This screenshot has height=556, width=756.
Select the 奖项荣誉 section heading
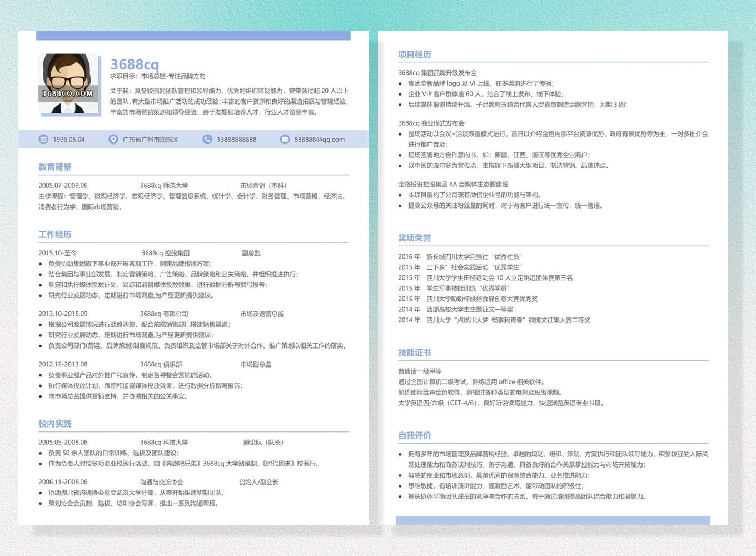(415, 238)
